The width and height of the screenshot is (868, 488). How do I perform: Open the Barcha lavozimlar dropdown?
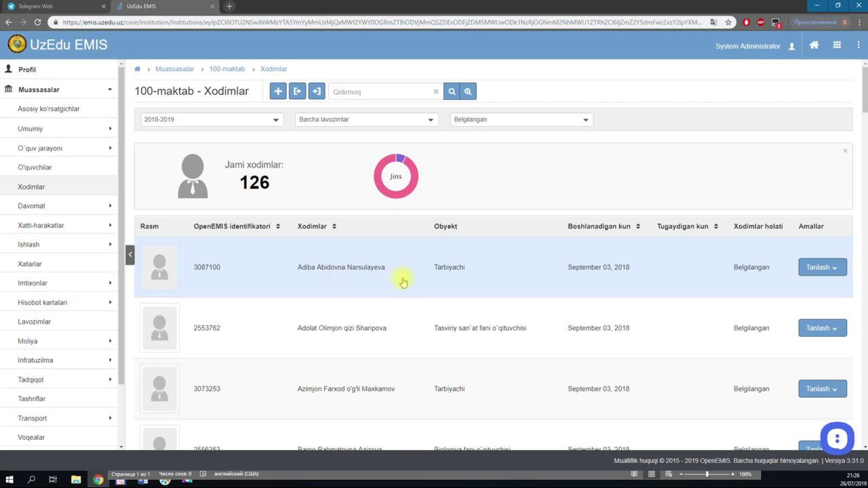click(x=366, y=119)
